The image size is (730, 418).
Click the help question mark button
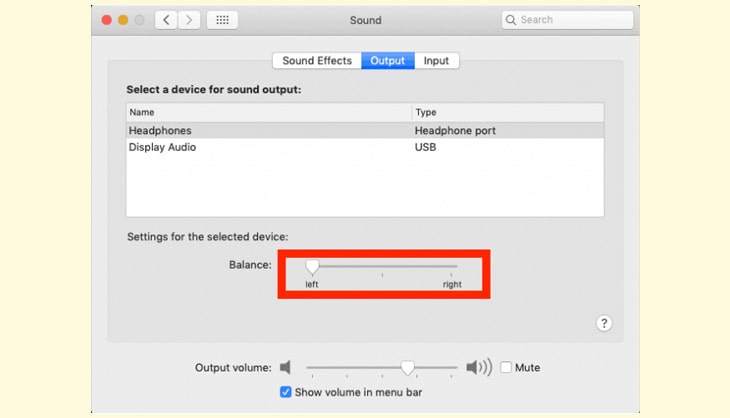(x=604, y=323)
